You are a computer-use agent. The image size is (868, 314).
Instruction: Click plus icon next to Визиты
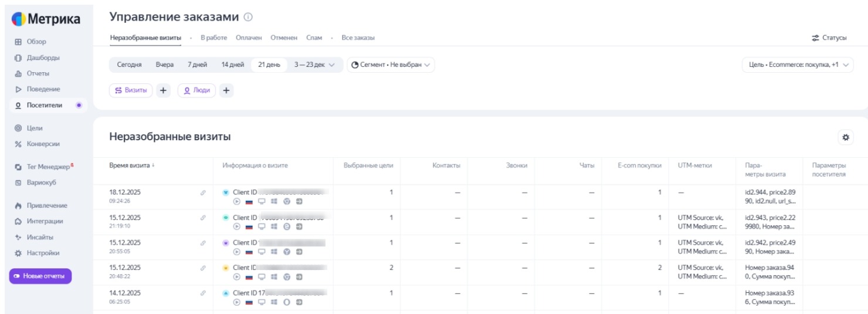coord(163,90)
